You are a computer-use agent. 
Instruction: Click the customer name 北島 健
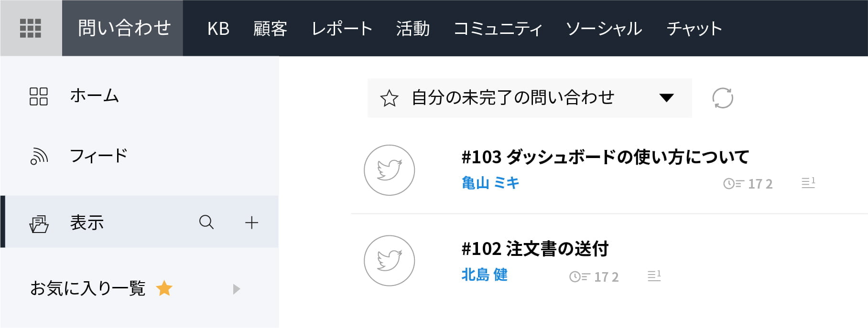click(484, 275)
